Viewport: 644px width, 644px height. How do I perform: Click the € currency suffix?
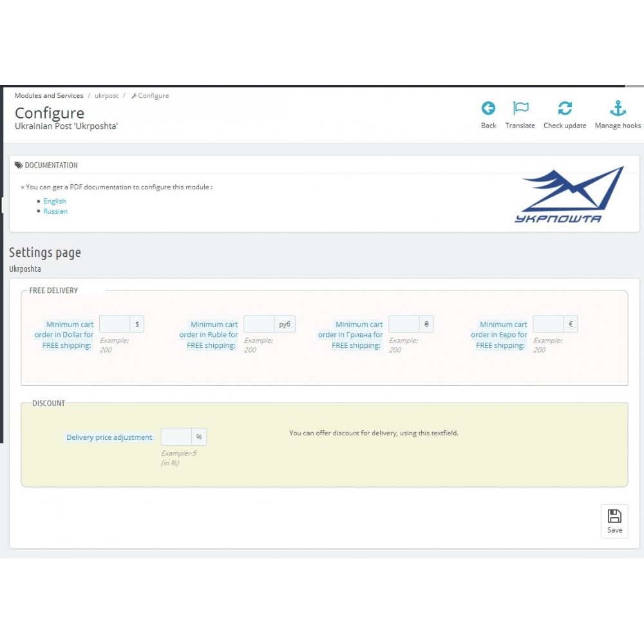[571, 324]
